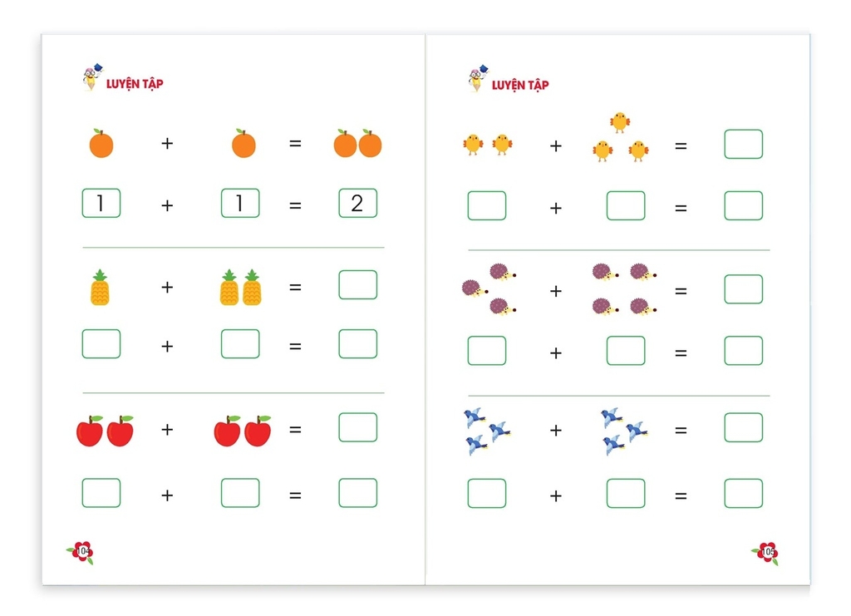The height and width of the screenshot is (616, 851).
Task: Click the hedgehog picture-row answer box
Action: 744,288
